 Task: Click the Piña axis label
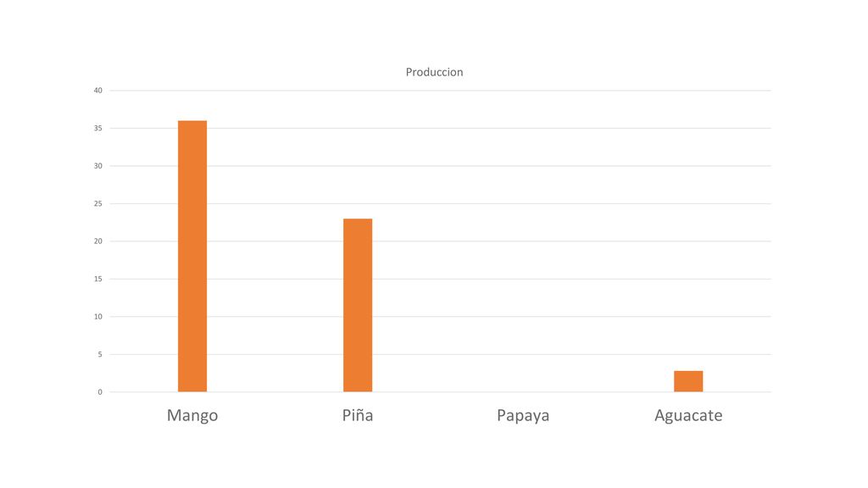(x=358, y=415)
